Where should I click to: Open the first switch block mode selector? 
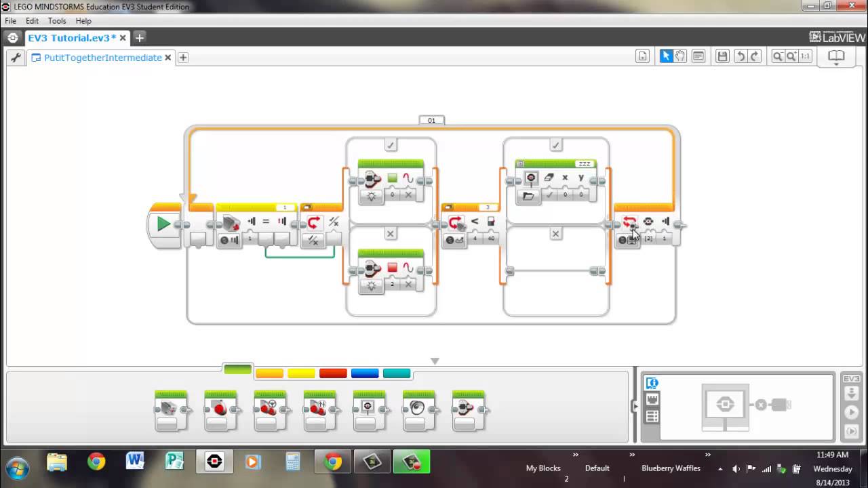313,240
